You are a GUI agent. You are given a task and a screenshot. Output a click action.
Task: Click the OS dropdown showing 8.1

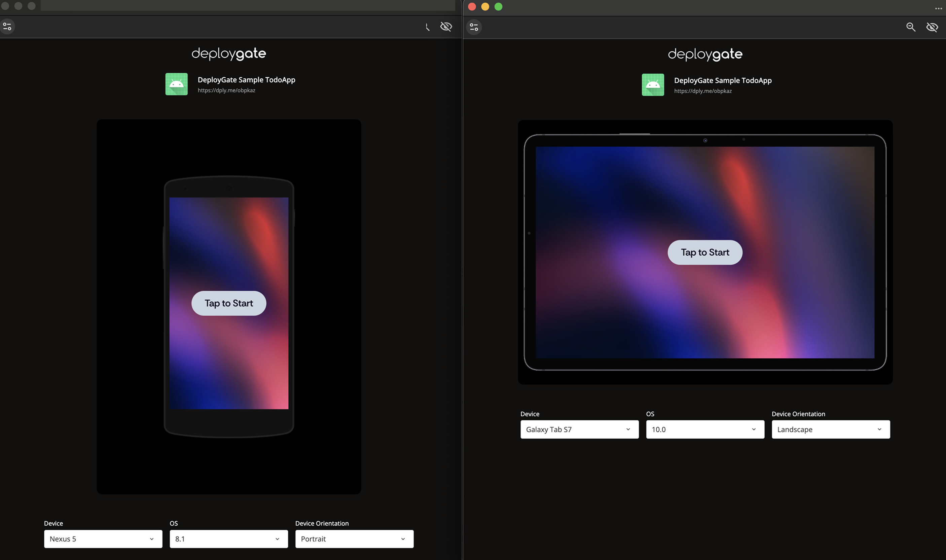tap(228, 539)
